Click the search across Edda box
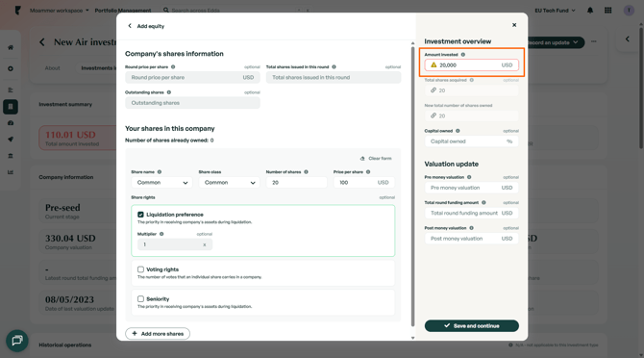 coord(236,11)
